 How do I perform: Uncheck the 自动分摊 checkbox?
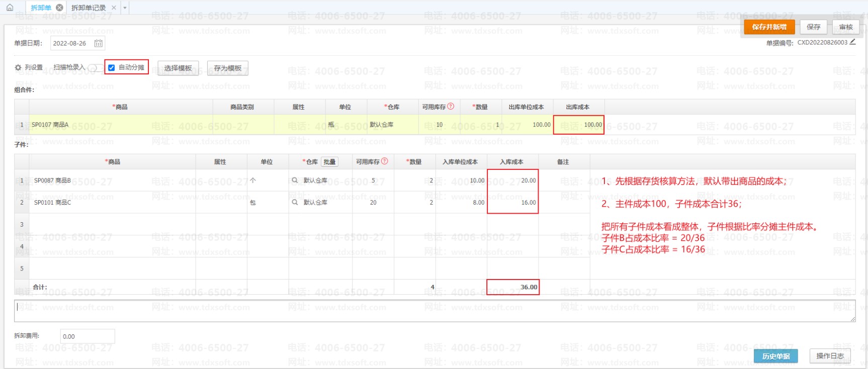[x=112, y=67]
